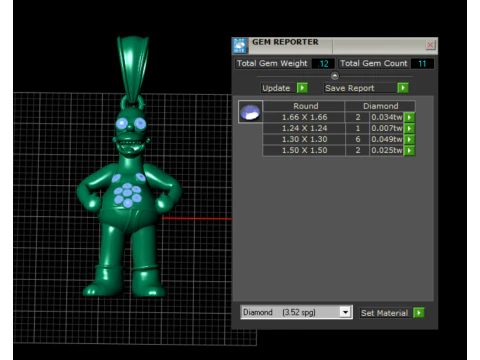The image size is (480, 360).
Task: Click the Update button
Action: [278, 88]
